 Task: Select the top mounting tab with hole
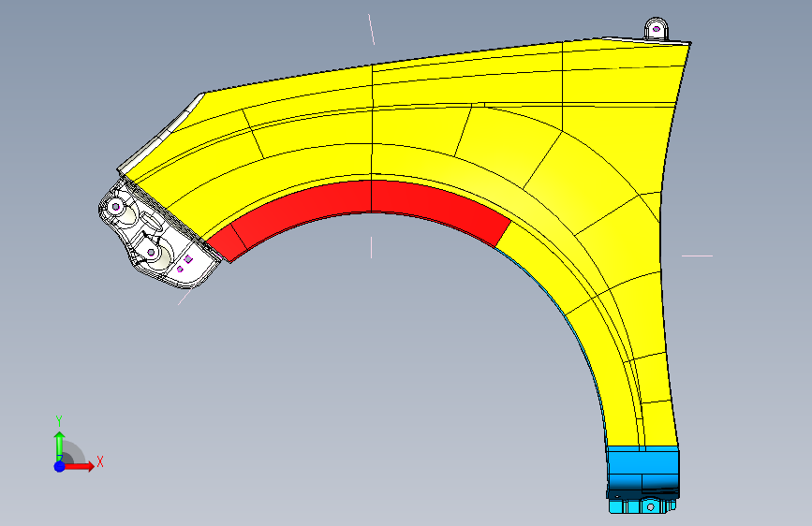tap(657, 28)
